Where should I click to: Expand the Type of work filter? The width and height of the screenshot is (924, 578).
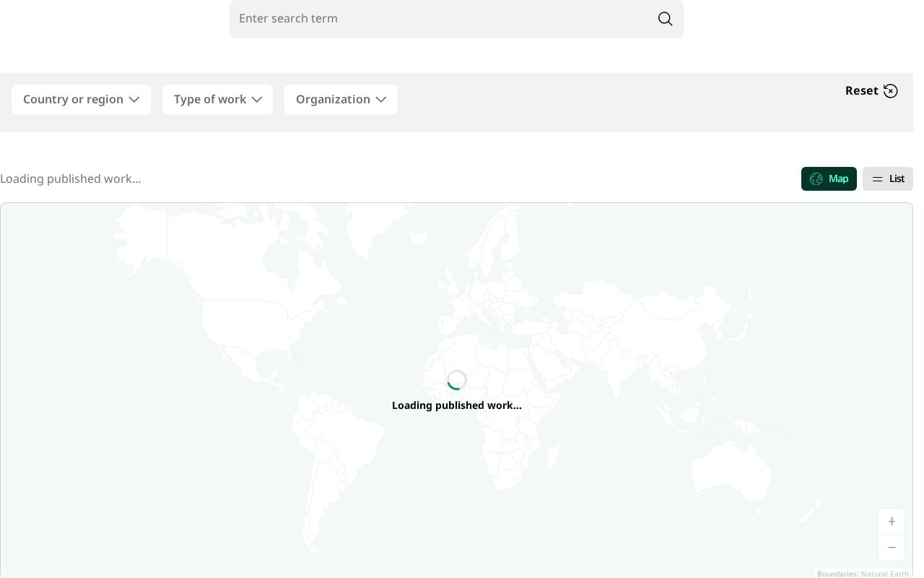point(217,100)
